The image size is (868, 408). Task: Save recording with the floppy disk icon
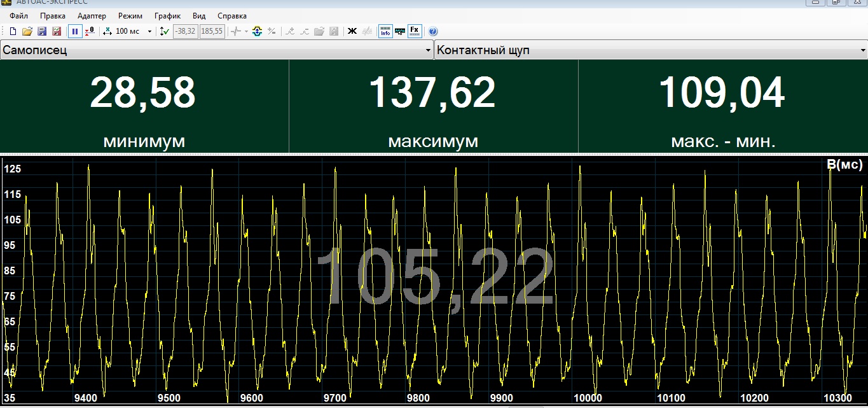coord(42,31)
